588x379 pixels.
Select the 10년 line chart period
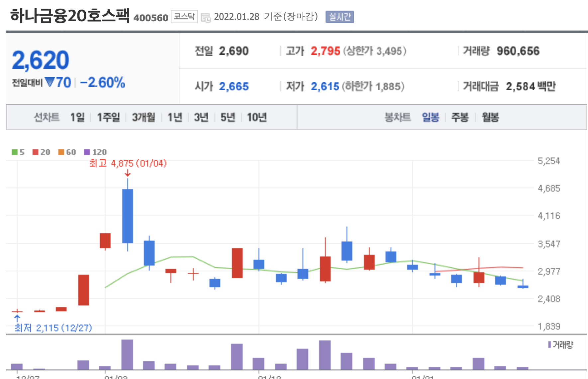click(257, 117)
